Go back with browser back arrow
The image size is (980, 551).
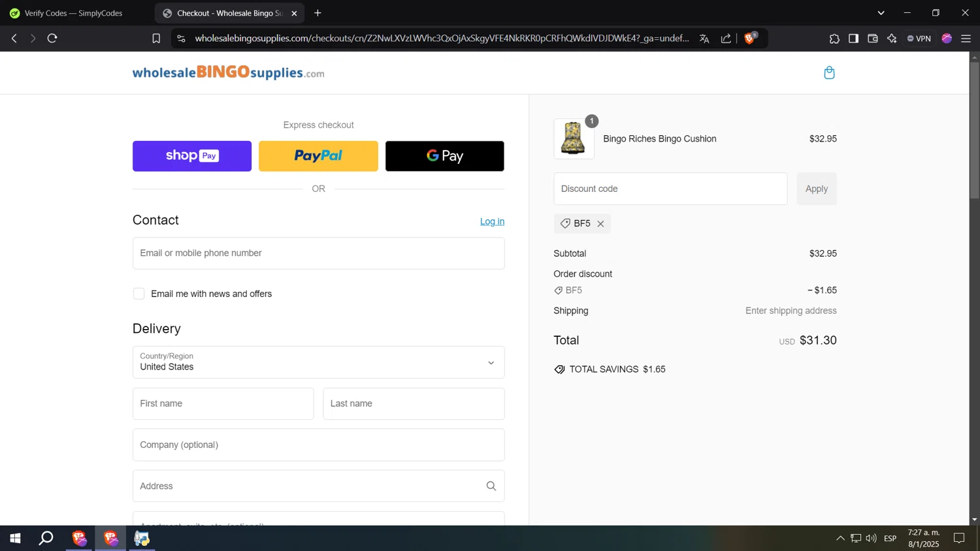14,39
